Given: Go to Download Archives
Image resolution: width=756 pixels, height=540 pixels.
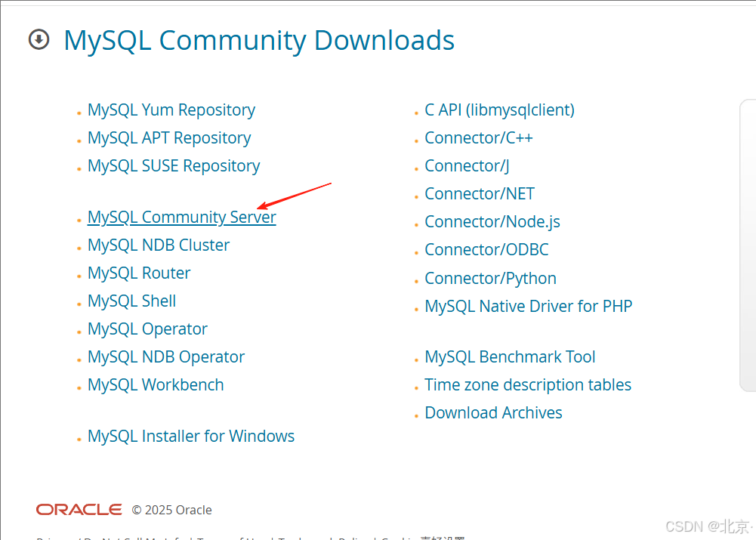Looking at the screenshot, I should click(493, 412).
